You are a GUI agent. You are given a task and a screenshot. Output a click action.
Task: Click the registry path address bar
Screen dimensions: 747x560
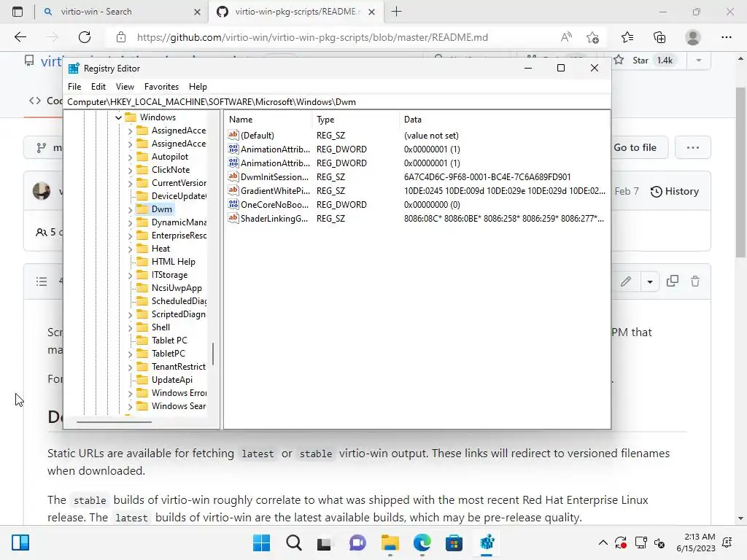337,102
